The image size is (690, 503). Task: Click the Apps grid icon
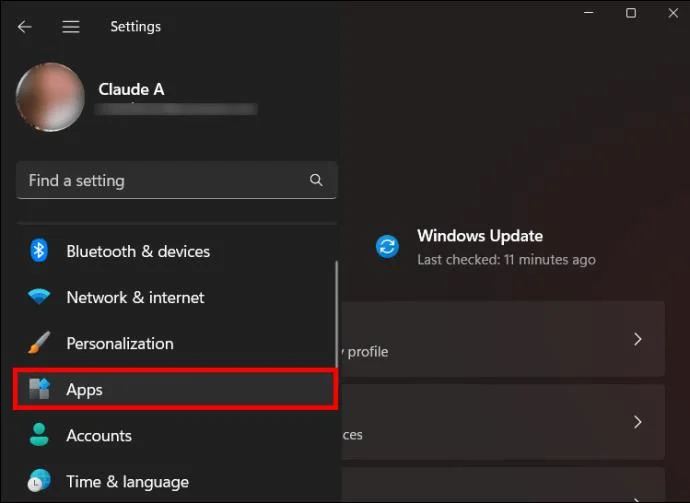pyautogui.click(x=39, y=389)
